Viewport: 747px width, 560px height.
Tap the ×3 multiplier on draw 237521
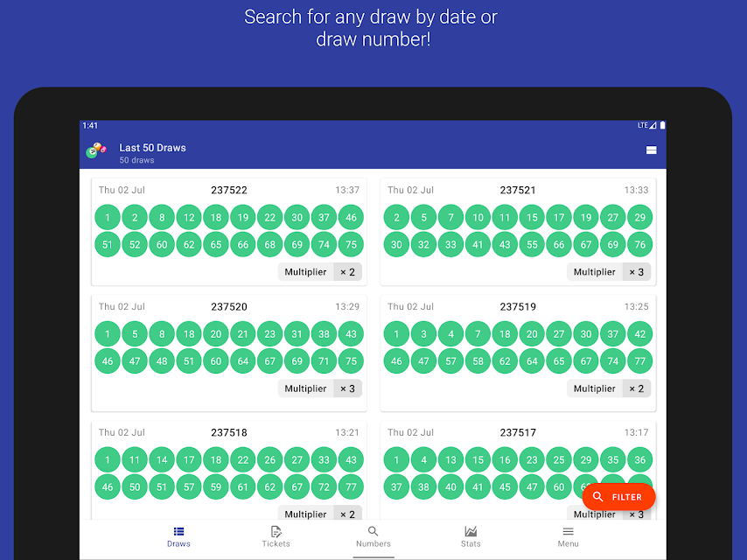click(x=636, y=272)
